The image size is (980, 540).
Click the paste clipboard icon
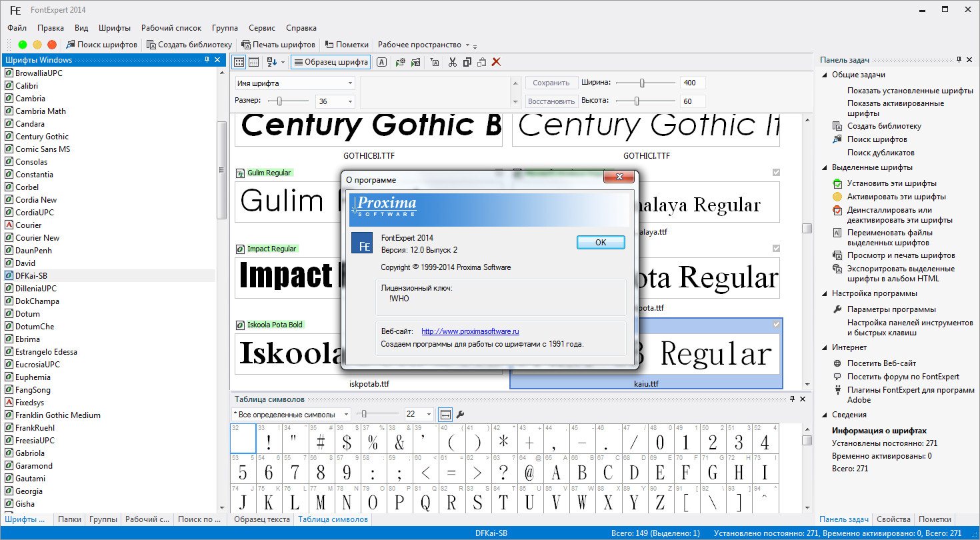coord(481,62)
